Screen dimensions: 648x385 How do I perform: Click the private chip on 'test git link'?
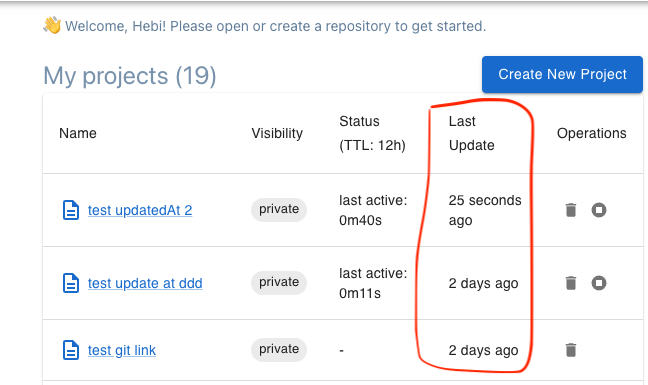(279, 349)
